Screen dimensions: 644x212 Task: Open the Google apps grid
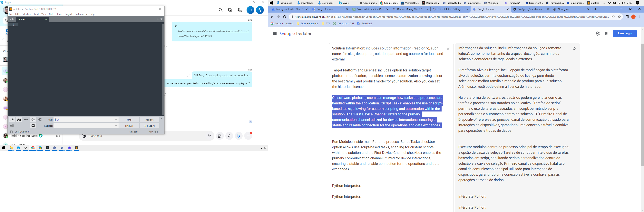pyautogui.click(x=607, y=34)
